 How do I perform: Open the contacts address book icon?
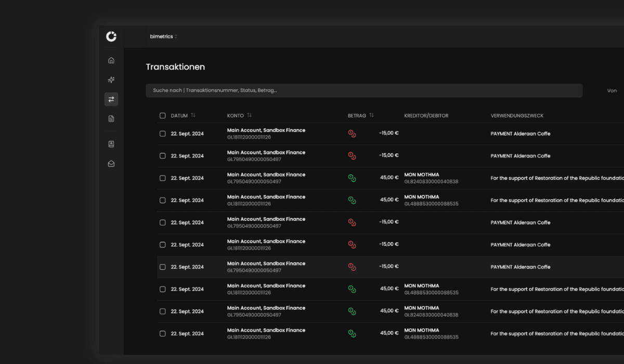[111, 144]
